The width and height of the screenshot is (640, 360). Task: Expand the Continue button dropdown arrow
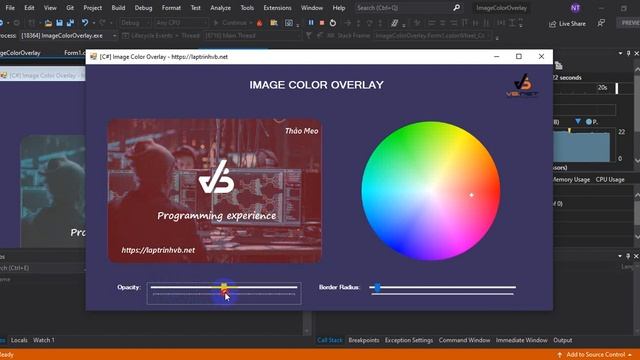pos(250,23)
